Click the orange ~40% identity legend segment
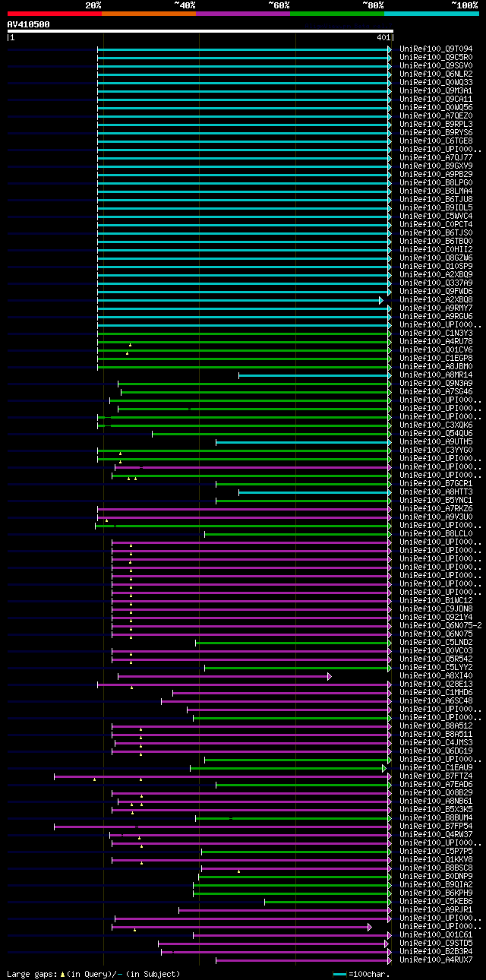The width and height of the screenshot is (486, 980). tap(149, 14)
